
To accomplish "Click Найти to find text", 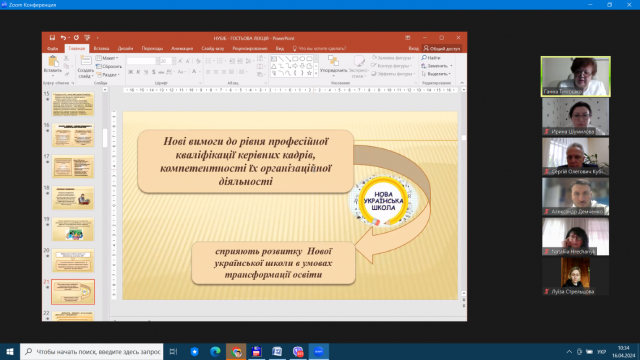I will pos(431,58).
